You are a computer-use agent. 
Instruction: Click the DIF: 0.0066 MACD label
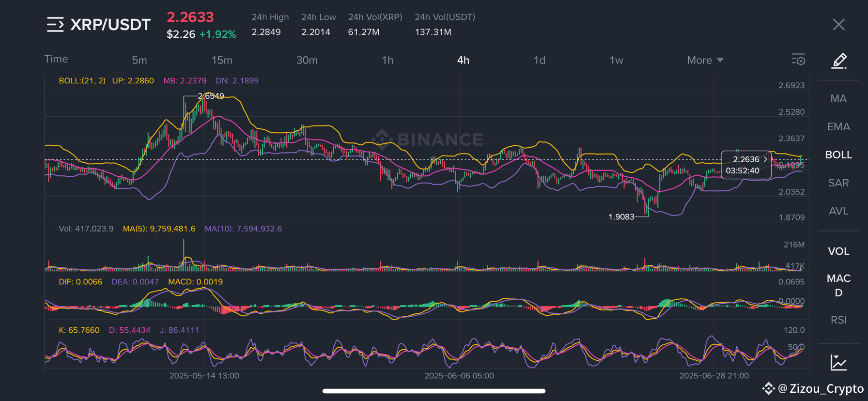point(80,282)
